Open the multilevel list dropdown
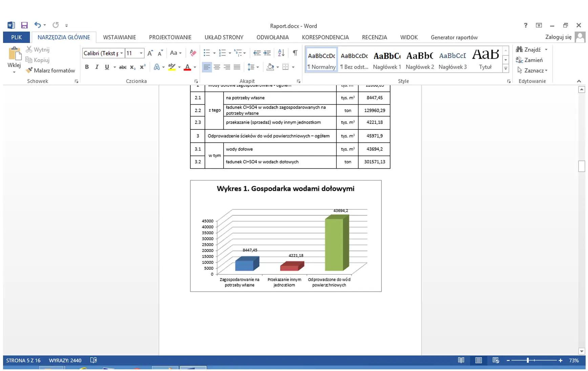The width and height of the screenshot is (588, 371). point(240,53)
